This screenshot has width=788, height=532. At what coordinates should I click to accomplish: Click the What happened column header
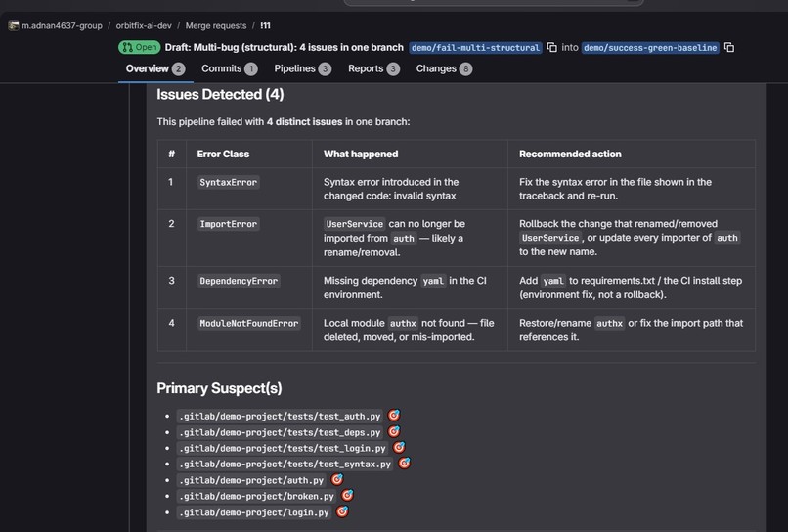tap(361, 154)
